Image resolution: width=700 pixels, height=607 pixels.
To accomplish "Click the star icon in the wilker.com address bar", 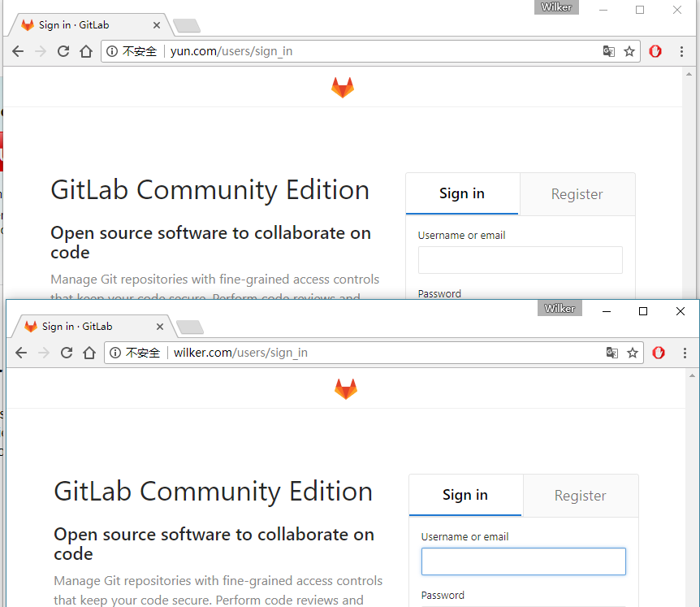I will [633, 353].
